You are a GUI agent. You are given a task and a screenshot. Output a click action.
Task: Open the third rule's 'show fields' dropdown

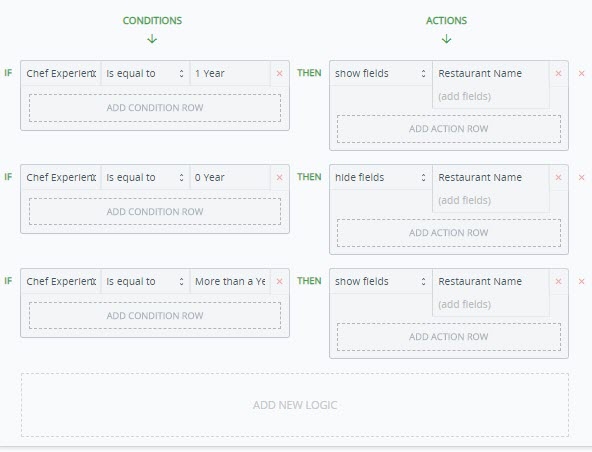pos(381,281)
